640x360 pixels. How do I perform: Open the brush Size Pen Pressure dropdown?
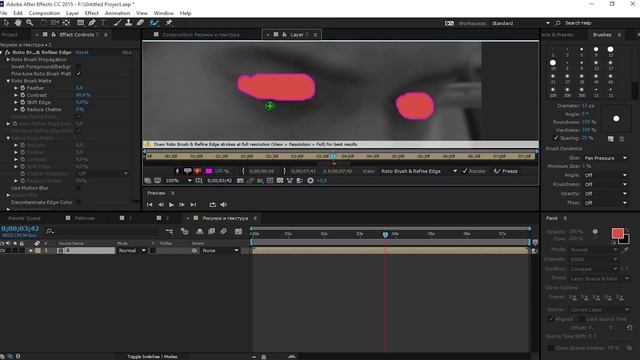606,158
